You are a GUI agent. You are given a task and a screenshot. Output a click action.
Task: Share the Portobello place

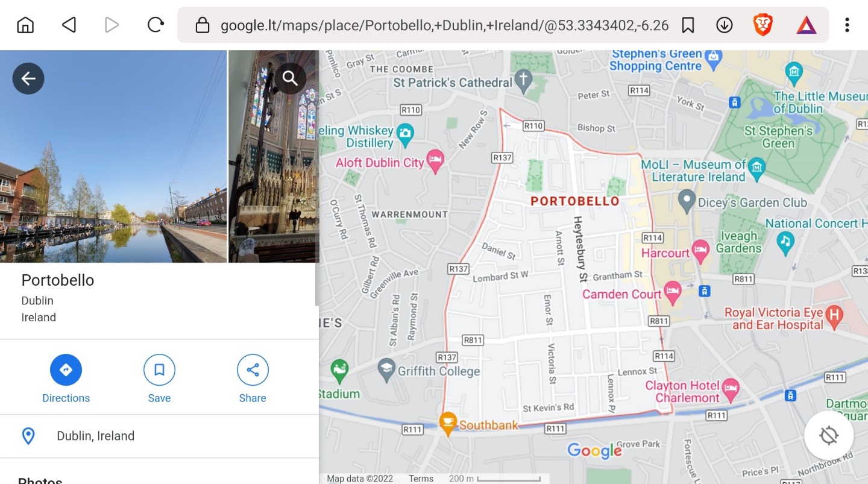point(253,379)
